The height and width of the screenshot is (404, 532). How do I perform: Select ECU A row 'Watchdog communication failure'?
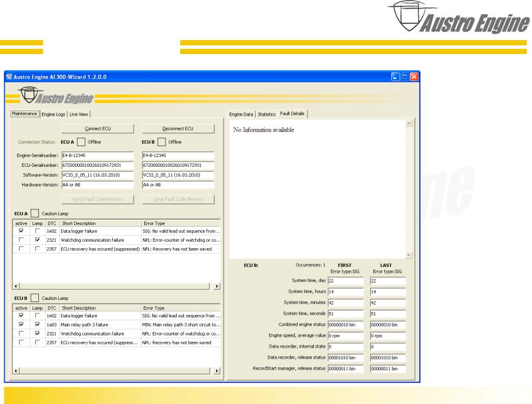[x=116, y=240]
